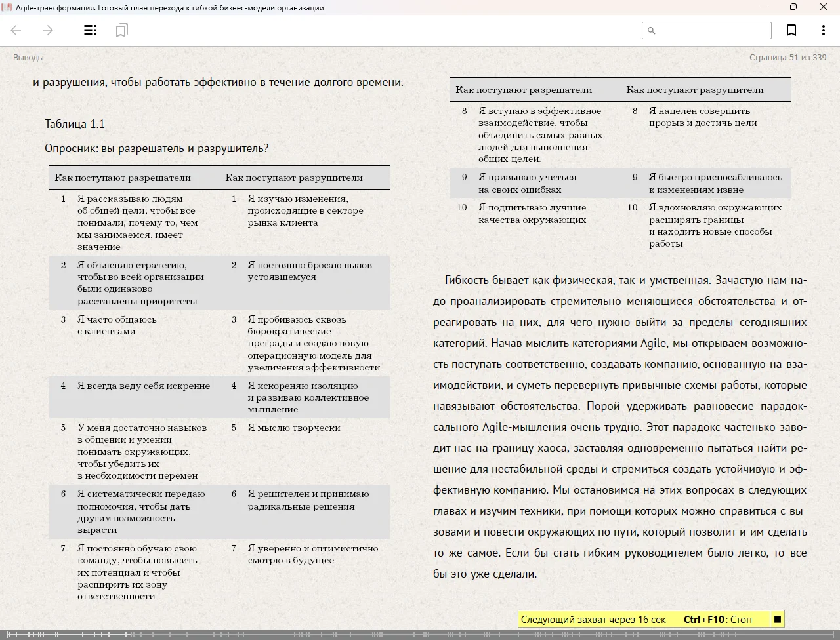Click the magnifier icon in search box

tap(652, 30)
